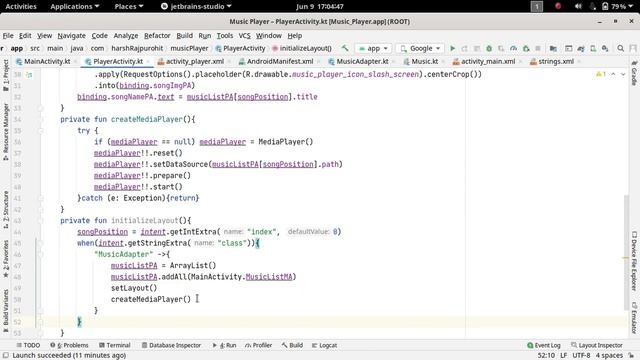Viewport: 640px width, 360px height.
Task: Collapse the initializeLayout function fold marker
Action: (40, 221)
